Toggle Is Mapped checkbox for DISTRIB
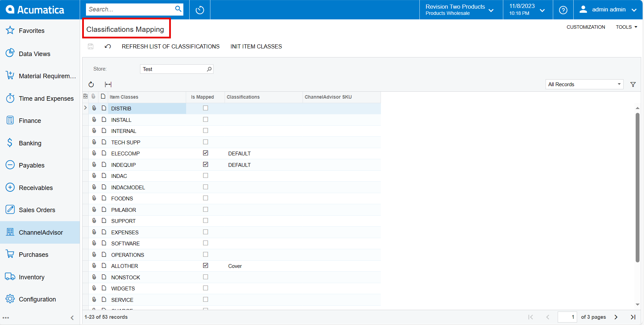 point(206,108)
